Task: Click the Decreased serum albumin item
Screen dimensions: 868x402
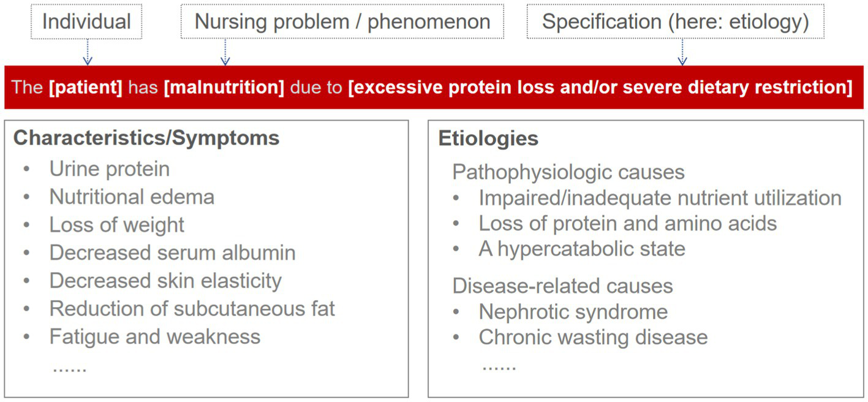Action: pyautogui.click(x=172, y=252)
